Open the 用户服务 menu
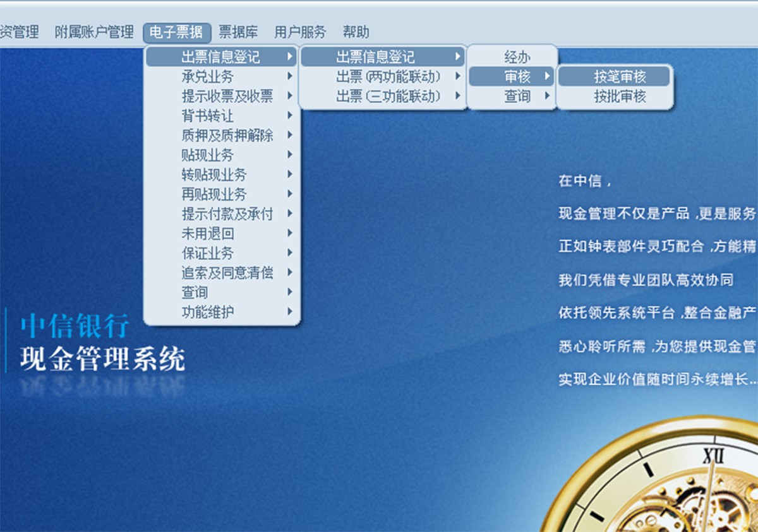 (300, 32)
